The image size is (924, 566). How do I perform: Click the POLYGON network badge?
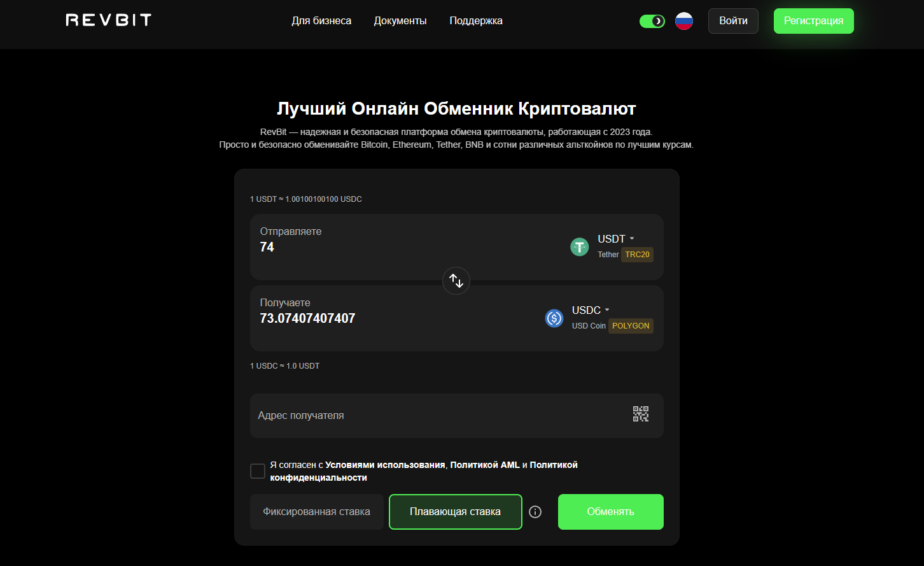tap(631, 326)
